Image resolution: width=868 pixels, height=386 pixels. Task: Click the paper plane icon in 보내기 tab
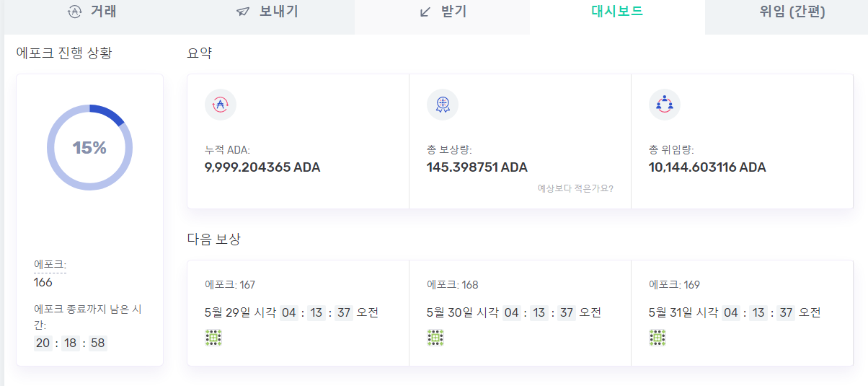coord(243,12)
